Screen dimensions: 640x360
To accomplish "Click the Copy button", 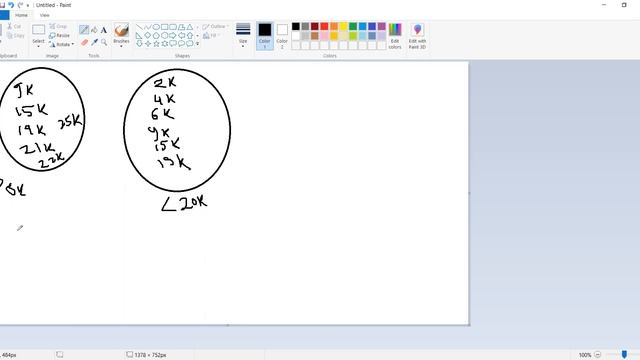I will [x=16, y=36].
